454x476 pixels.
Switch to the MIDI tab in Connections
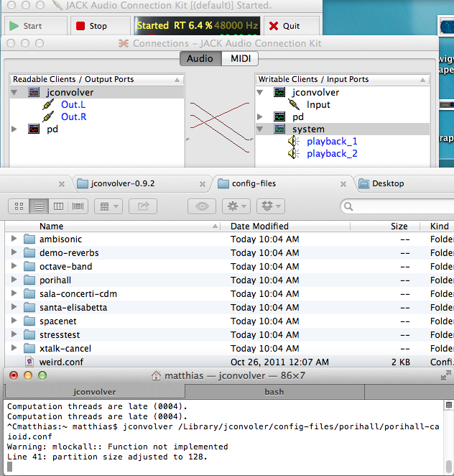(x=240, y=58)
